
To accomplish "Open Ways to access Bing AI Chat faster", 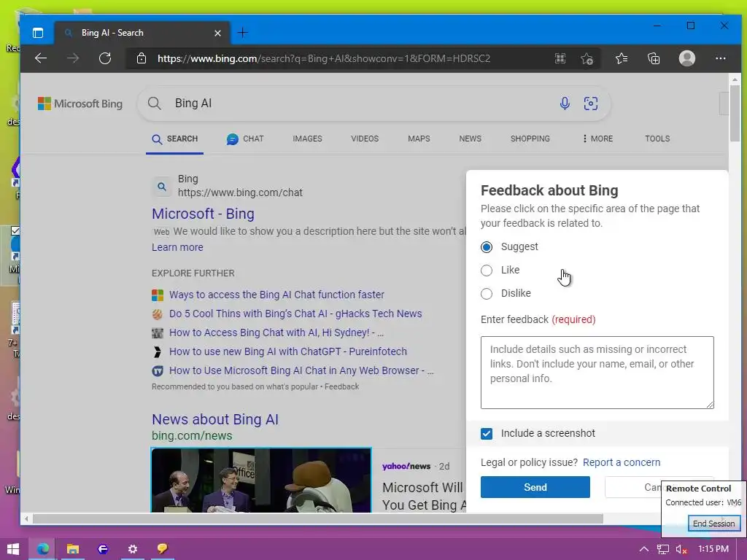I will [x=276, y=295].
